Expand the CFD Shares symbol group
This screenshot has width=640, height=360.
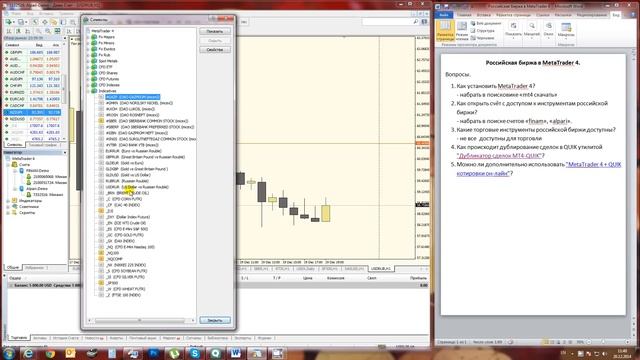(88, 73)
